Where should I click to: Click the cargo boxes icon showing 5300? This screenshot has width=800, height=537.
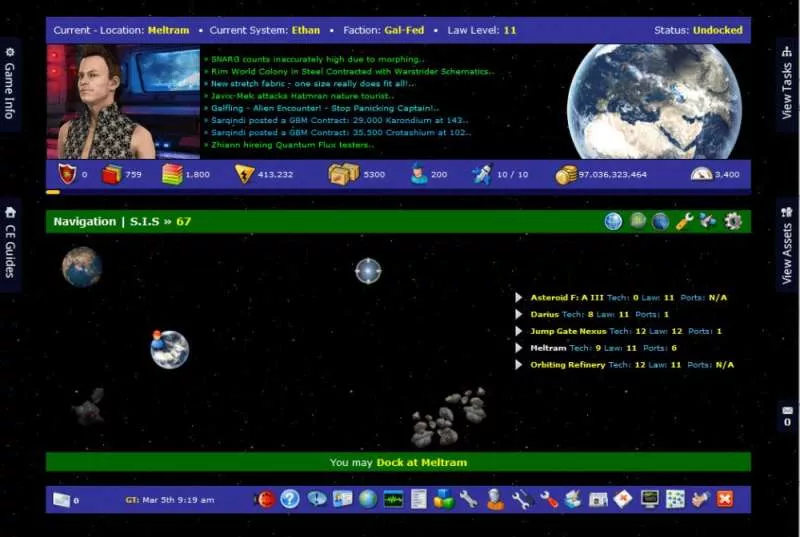(343, 174)
